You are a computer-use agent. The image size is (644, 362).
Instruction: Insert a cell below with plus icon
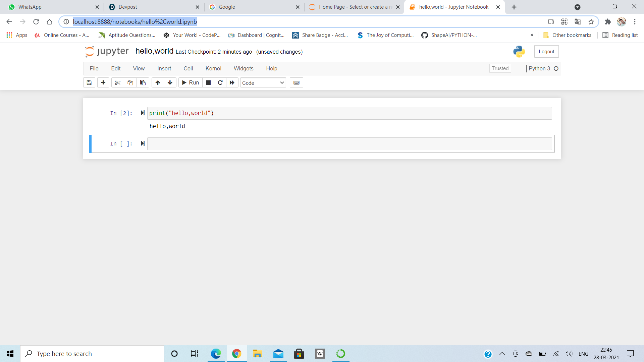pyautogui.click(x=103, y=82)
